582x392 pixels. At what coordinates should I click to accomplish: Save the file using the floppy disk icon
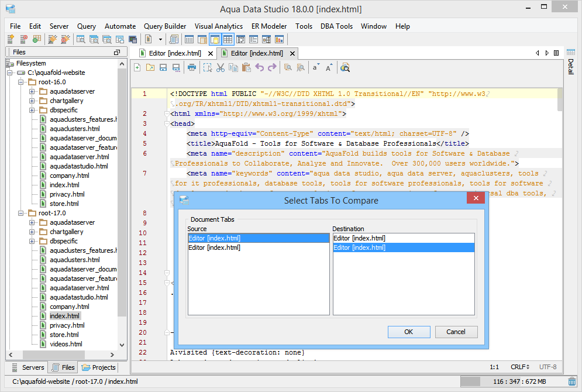coord(163,67)
